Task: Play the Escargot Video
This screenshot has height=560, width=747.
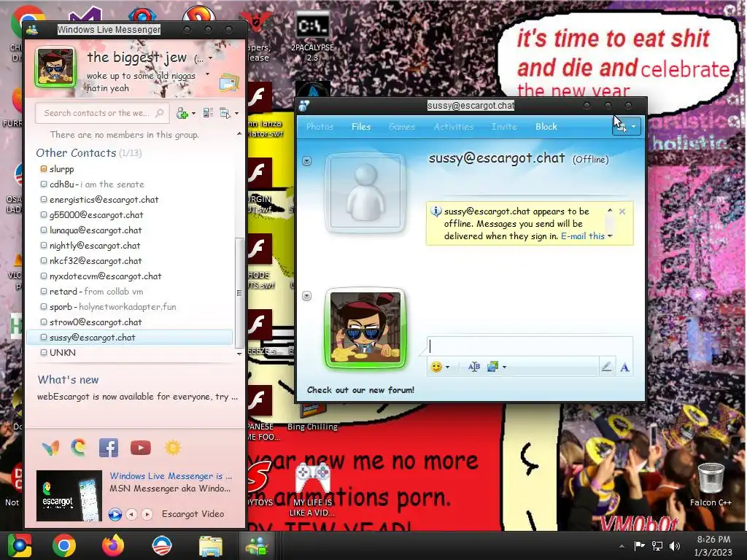Action: [115, 514]
